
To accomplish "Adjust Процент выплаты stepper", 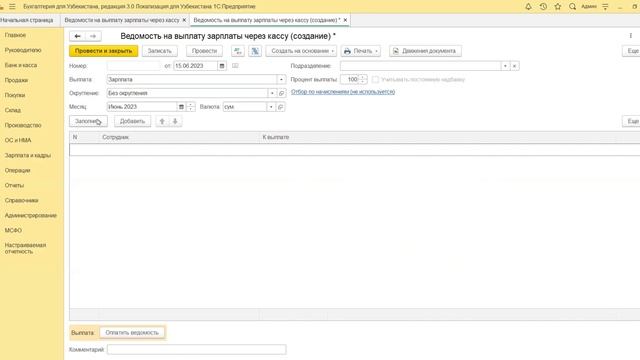I will pos(363,80).
